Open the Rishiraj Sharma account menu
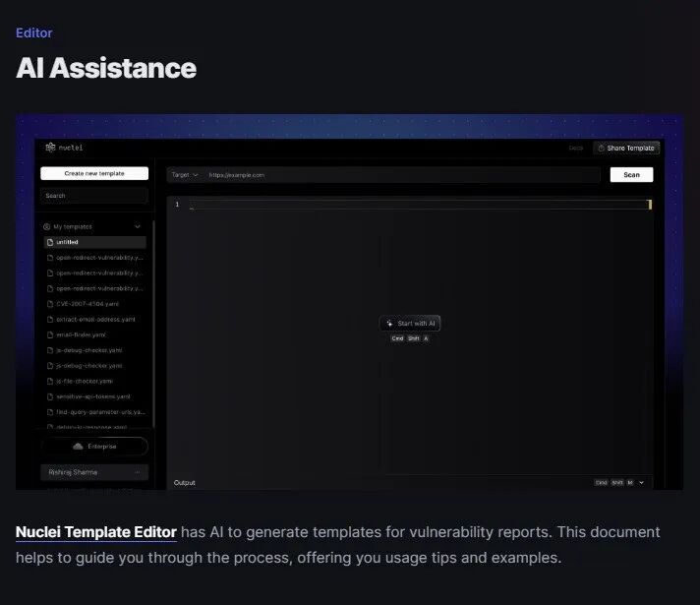This screenshot has width=700, height=605. tap(94, 472)
